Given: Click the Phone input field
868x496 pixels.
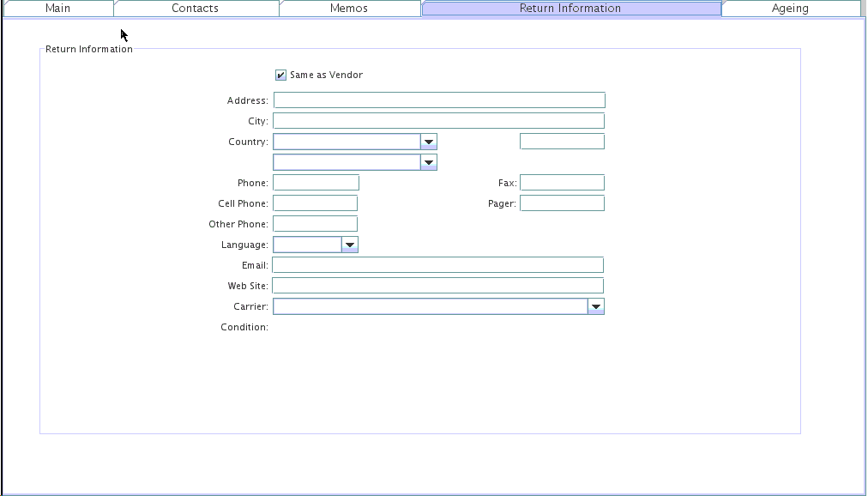Looking at the screenshot, I should [316, 183].
